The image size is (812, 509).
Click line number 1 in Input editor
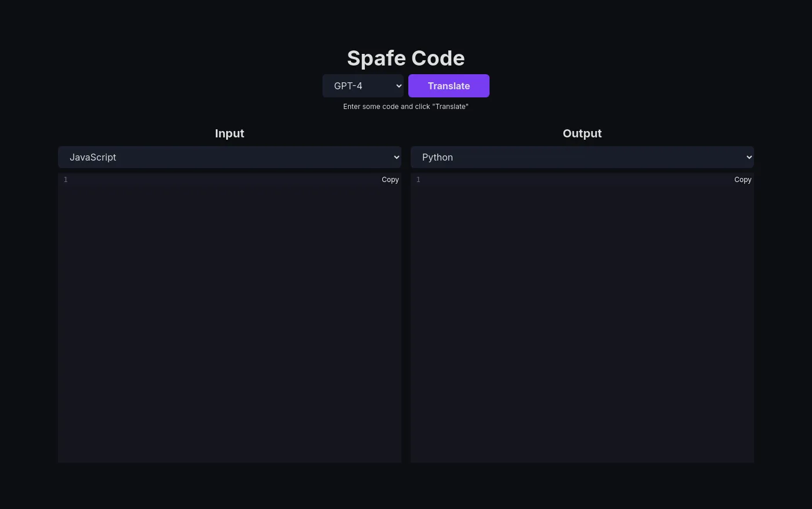point(66,180)
